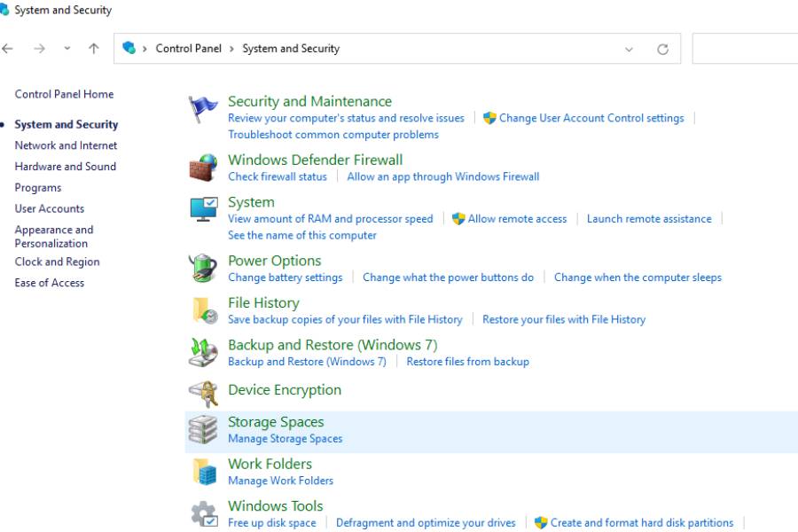This screenshot has width=798, height=532.
Task: Open the Security and Maintenance heading
Action: (310, 101)
